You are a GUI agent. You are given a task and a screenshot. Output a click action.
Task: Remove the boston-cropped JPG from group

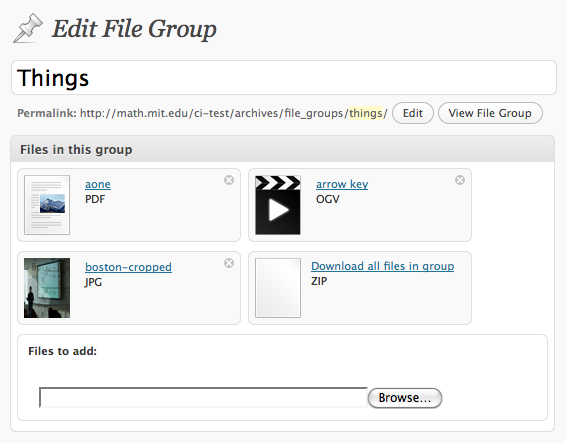pyautogui.click(x=229, y=263)
